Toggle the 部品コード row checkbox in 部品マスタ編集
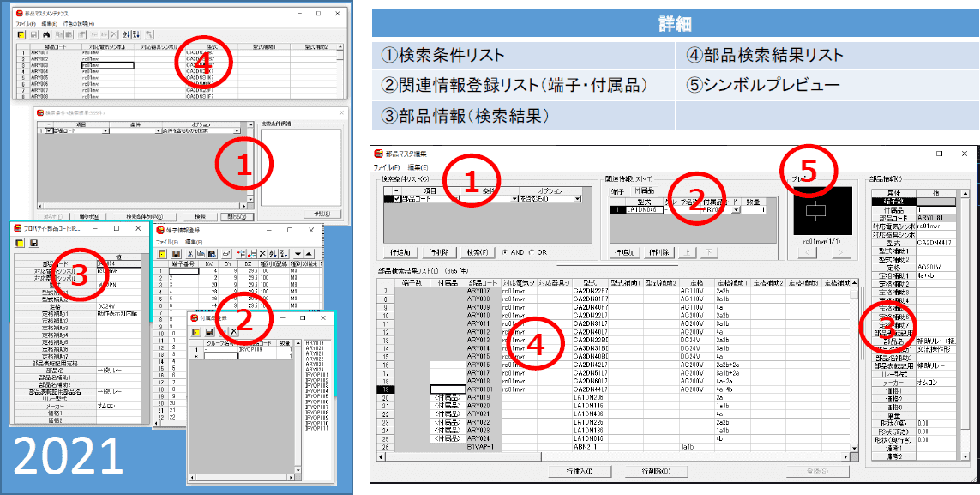Image resolution: width=980 pixels, height=495 pixels. click(397, 199)
